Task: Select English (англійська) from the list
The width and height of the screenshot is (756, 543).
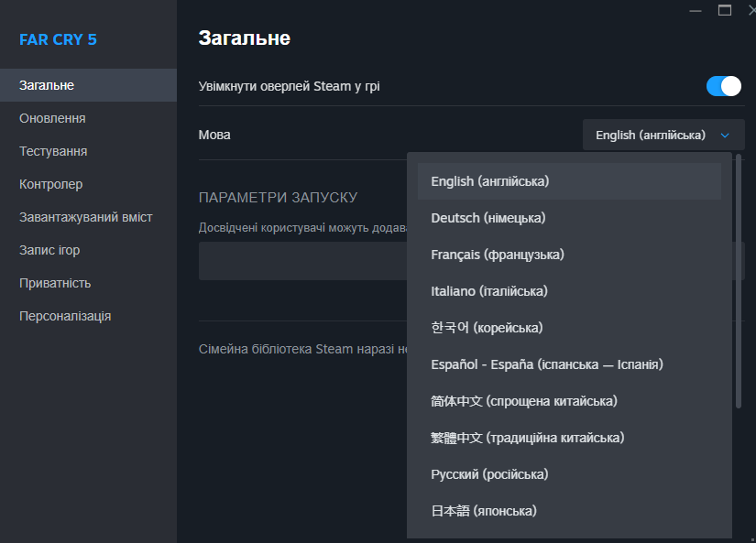Action: coord(569,181)
